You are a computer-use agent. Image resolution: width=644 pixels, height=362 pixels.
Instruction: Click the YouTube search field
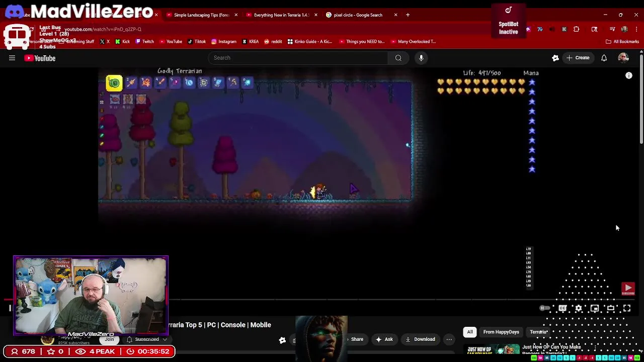298,58
